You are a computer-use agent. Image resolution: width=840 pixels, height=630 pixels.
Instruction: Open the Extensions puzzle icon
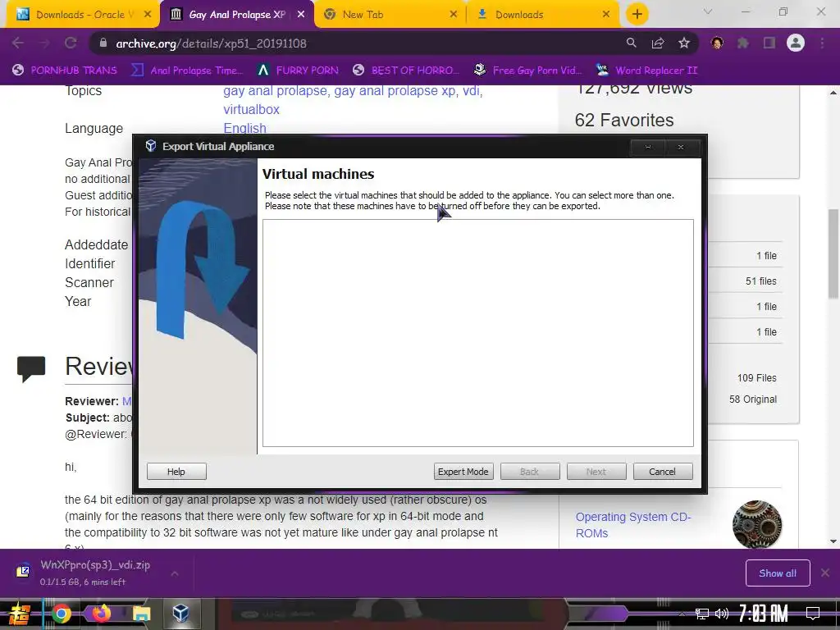(x=743, y=43)
